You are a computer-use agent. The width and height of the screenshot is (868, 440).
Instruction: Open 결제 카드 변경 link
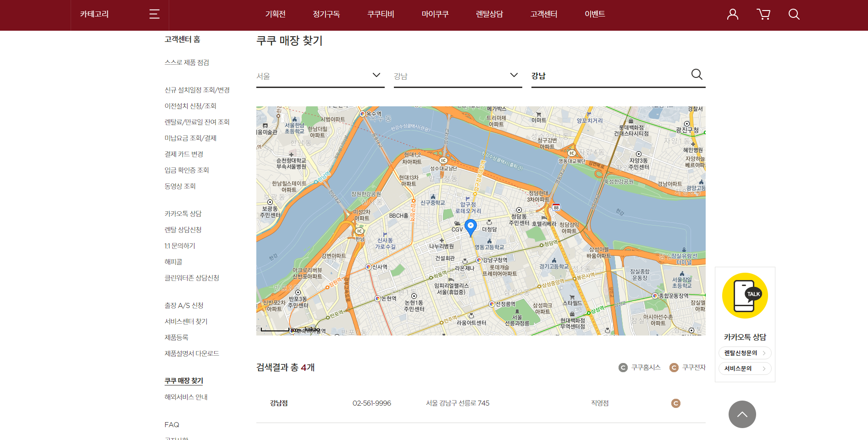click(x=184, y=154)
